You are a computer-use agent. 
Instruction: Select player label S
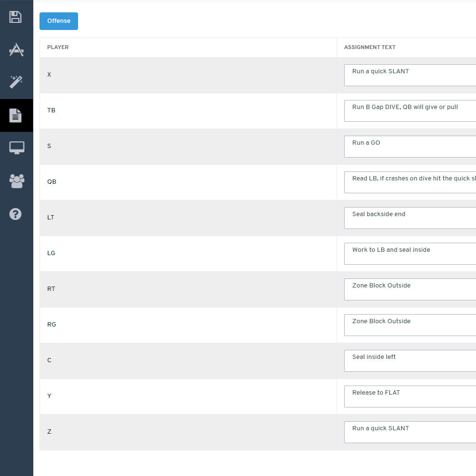point(49,146)
